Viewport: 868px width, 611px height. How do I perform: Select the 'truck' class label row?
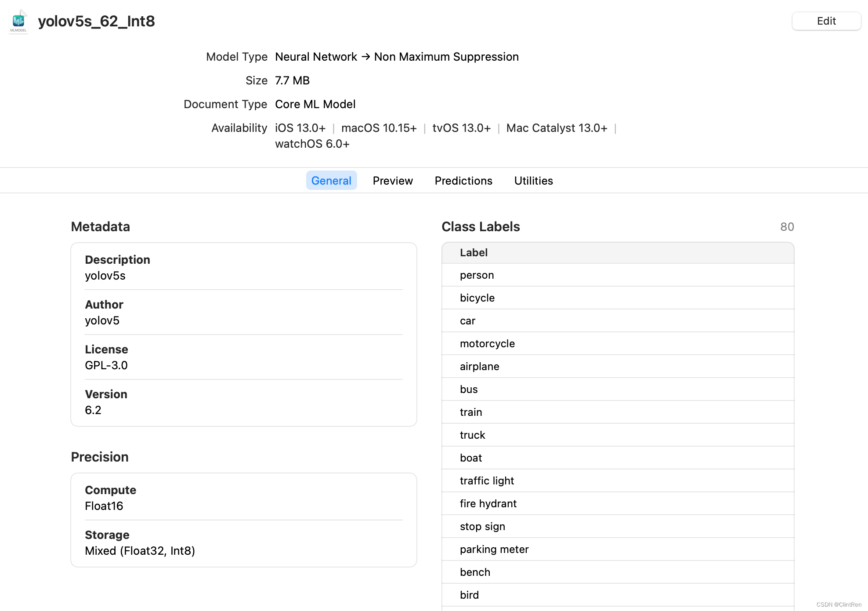[618, 435]
